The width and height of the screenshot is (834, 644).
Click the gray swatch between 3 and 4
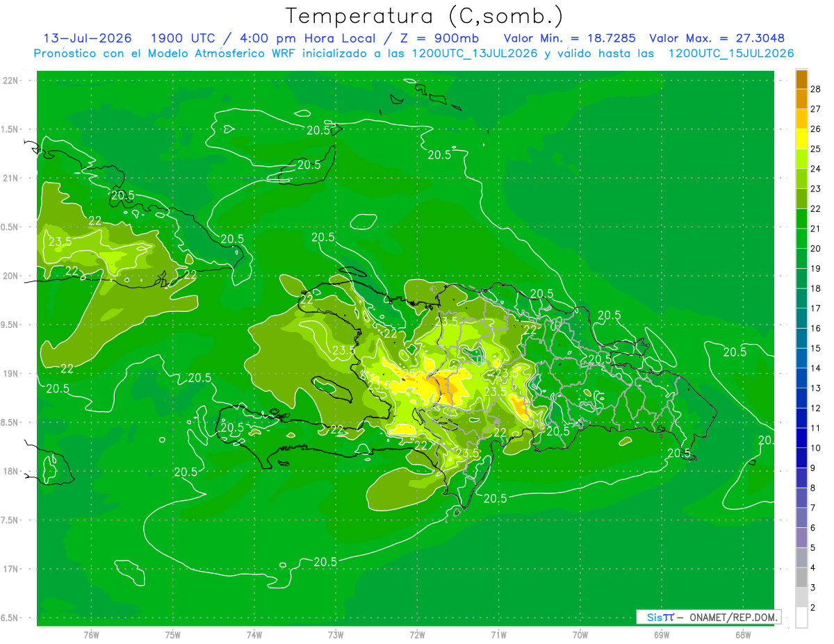tap(801, 577)
